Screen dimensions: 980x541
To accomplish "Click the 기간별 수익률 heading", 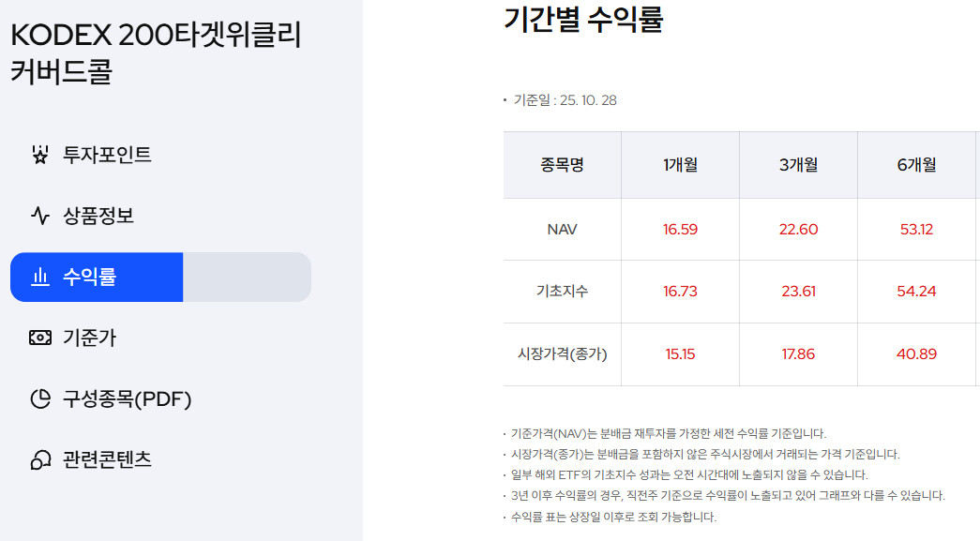I will click(x=583, y=21).
